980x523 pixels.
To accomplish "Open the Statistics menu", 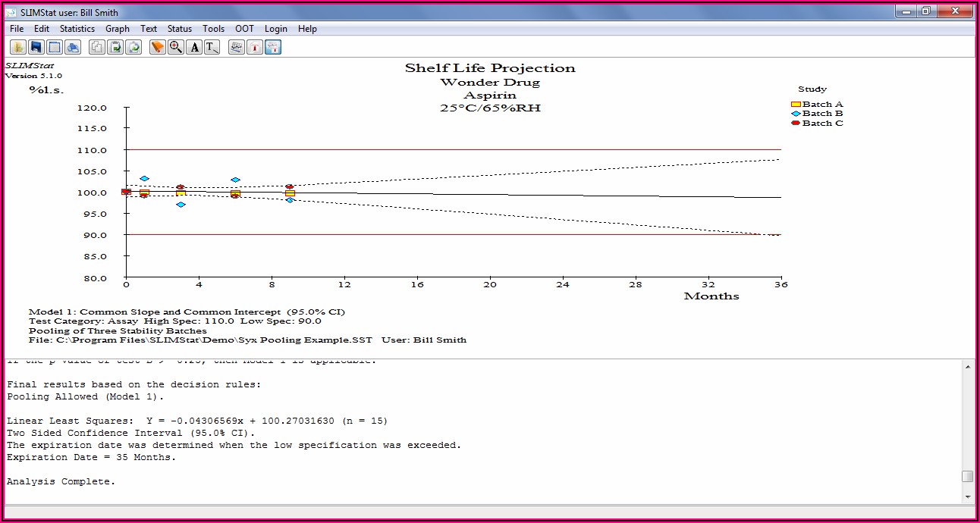I will 77,29.
